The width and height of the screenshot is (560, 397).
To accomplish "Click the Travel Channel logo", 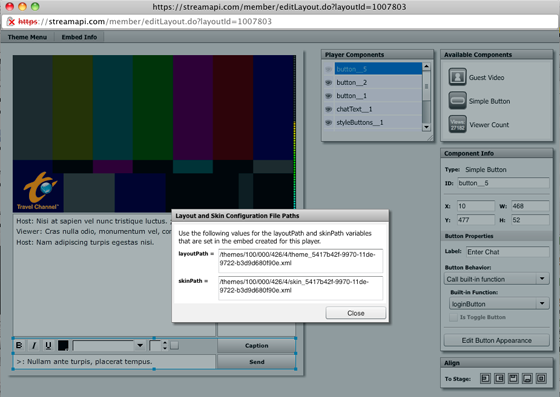I will pos(38,191).
